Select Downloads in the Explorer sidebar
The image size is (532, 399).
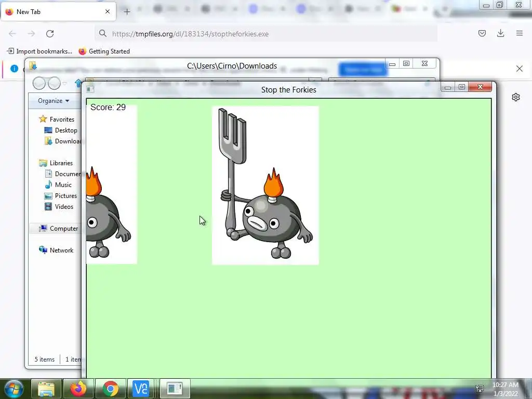pyautogui.click(x=63, y=141)
